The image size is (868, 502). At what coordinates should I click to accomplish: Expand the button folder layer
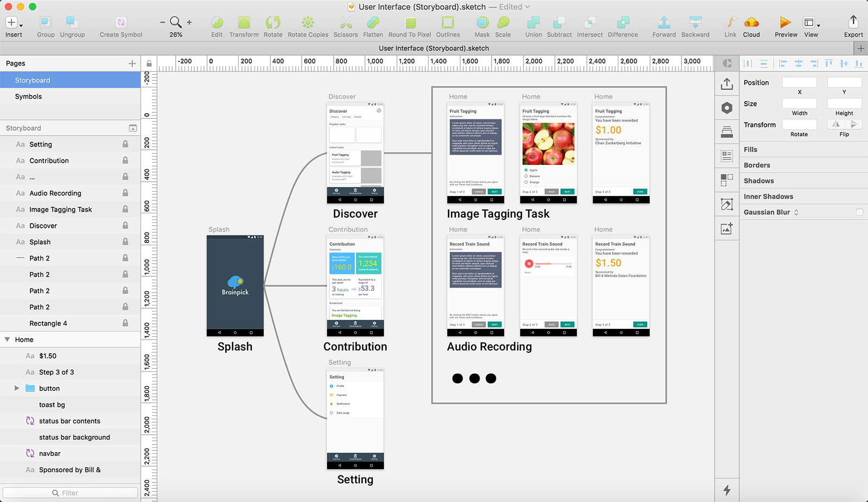(x=17, y=388)
